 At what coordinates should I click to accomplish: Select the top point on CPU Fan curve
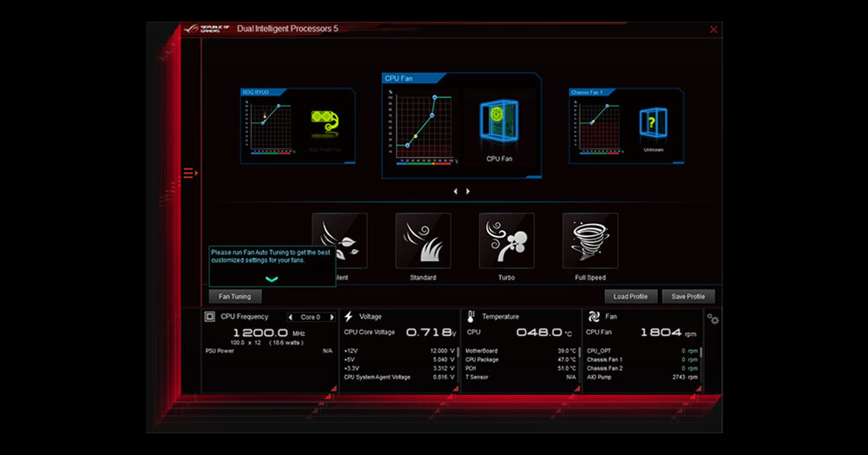[435, 97]
